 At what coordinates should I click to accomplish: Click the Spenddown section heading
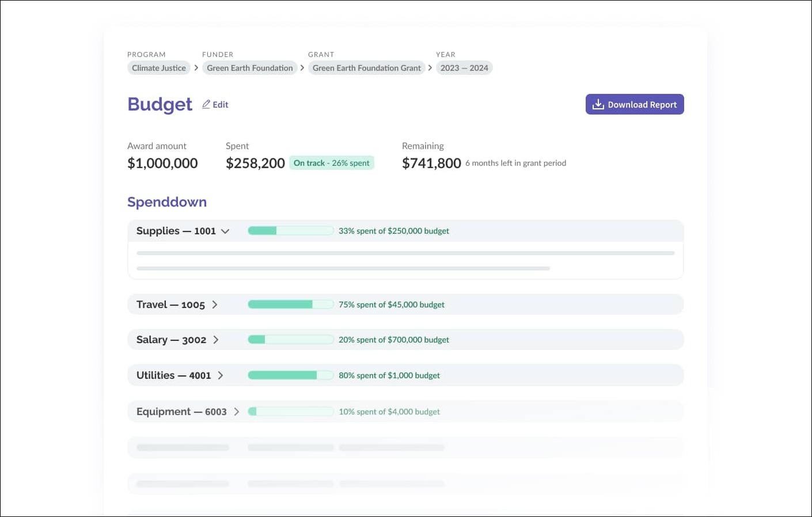(x=166, y=202)
